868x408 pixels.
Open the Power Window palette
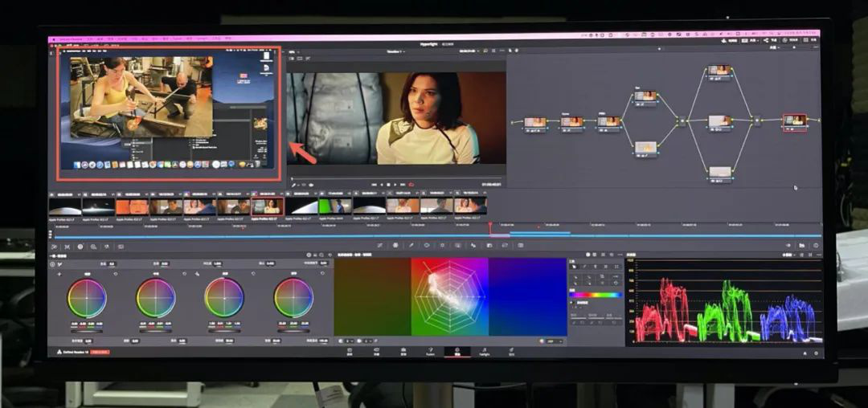(427, 245)
